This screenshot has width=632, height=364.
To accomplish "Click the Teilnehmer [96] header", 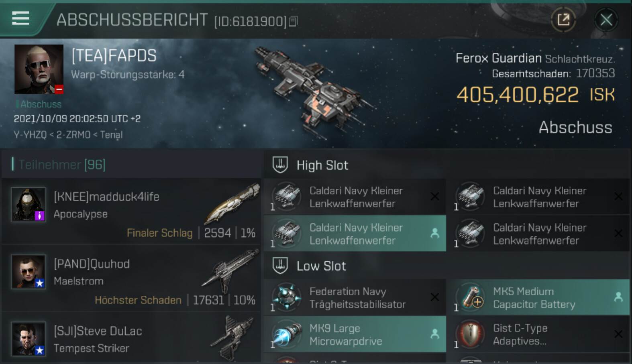I will tap(59, 165).
